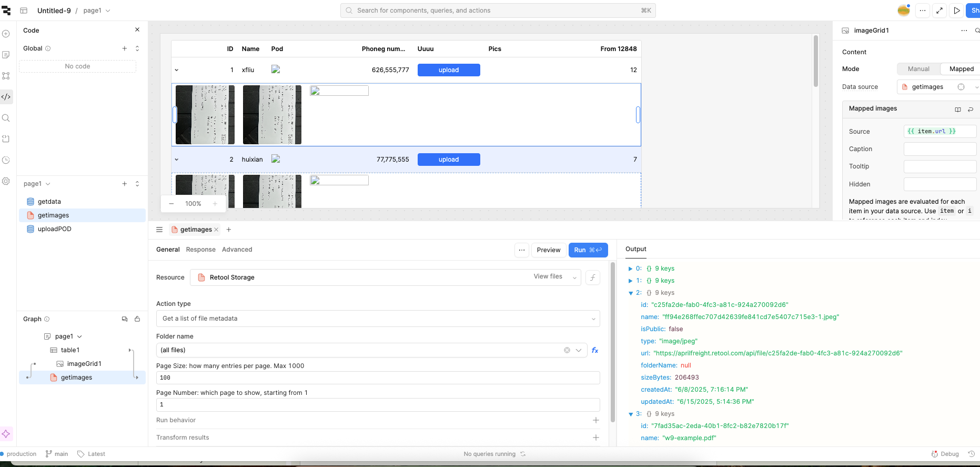Collapse output item 2 triangle
Viewport: 980px width, 467px height.
[631, 293]
